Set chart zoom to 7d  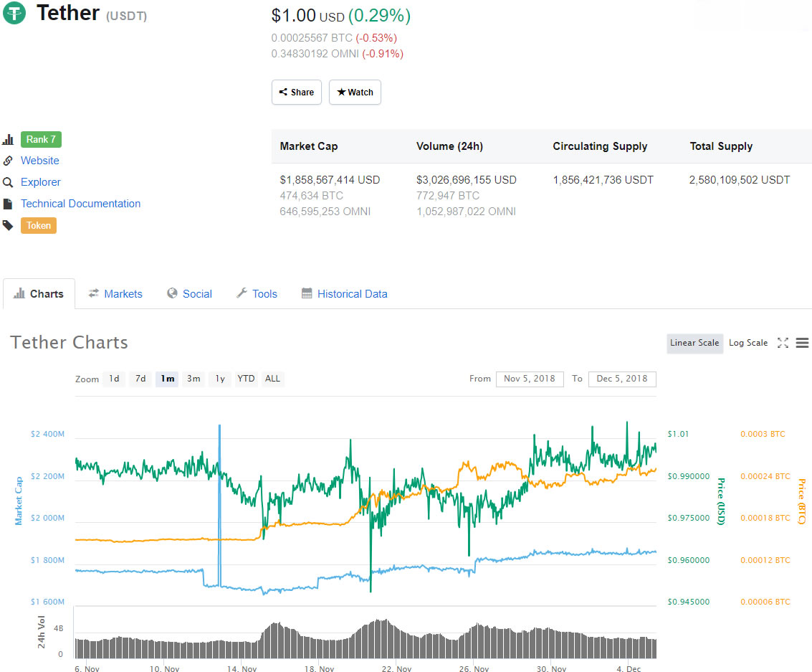click(x=140, y=379)
